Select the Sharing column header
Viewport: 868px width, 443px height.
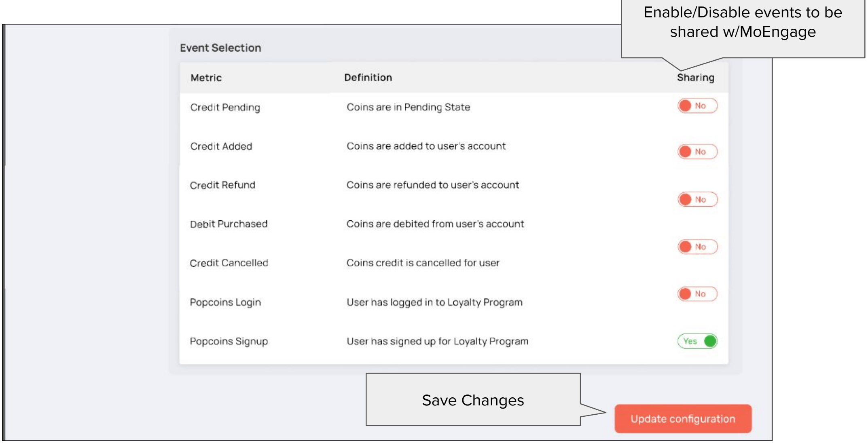pyautogui.click(x=696, y=78)
